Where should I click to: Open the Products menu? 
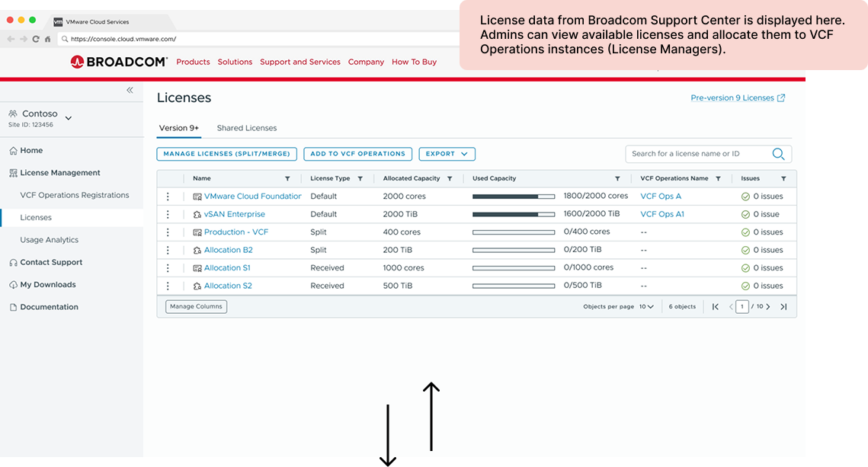[x=193, y=62]
